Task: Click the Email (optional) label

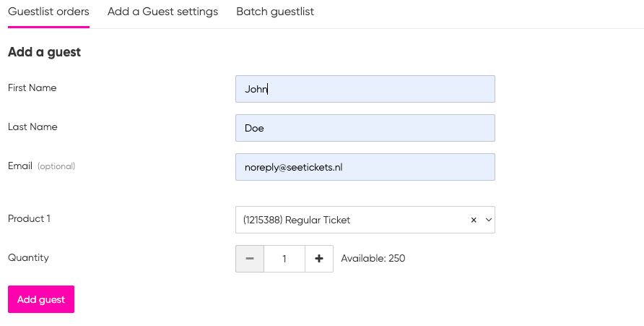Action: [41, 166]
